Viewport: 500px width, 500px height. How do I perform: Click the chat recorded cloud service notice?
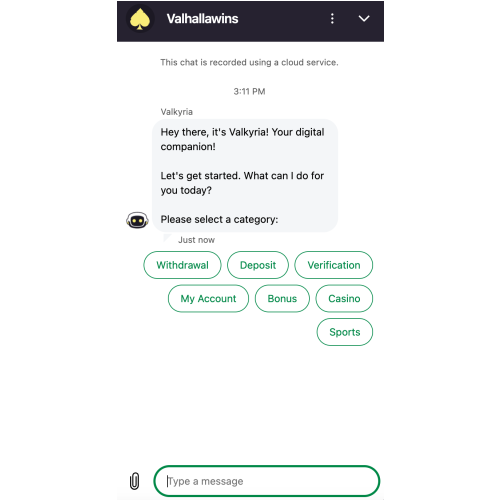tap(249, 62)
